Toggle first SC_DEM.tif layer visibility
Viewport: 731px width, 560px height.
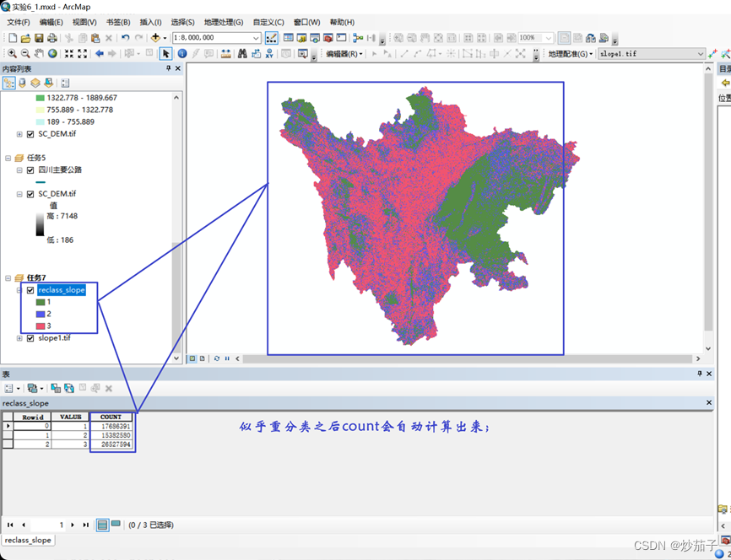pyautogui.click(x=30, y=134)
